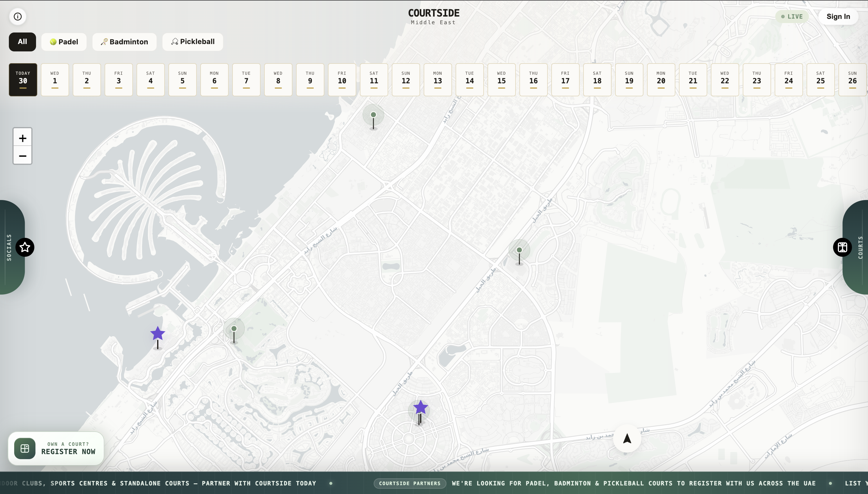Screen dimensions: 868x494
Task: Filter courts by Pickleball
Action: pyautogui.click(x=193, y=42)
